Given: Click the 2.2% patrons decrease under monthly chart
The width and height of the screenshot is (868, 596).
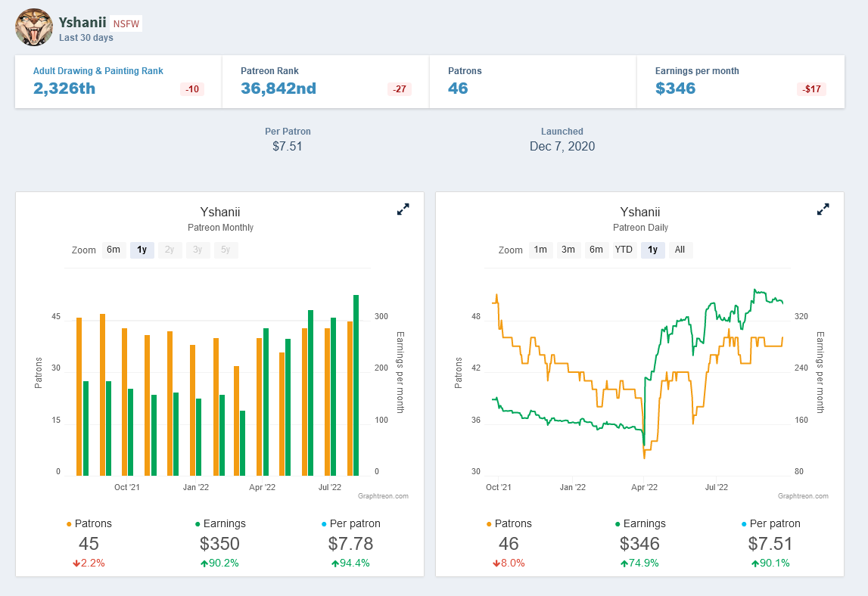Looking at the screenshot, I should tap(89, 563).
